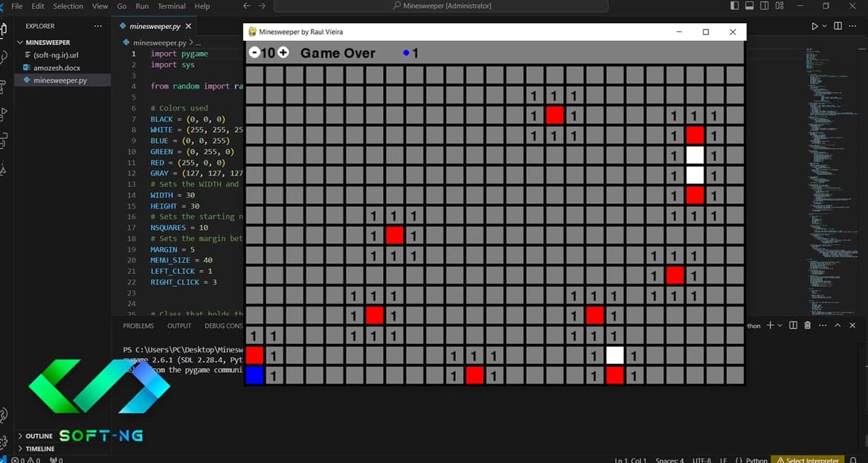
Task: Click the minus button beside the 10 counter
Action: [254, 53]
